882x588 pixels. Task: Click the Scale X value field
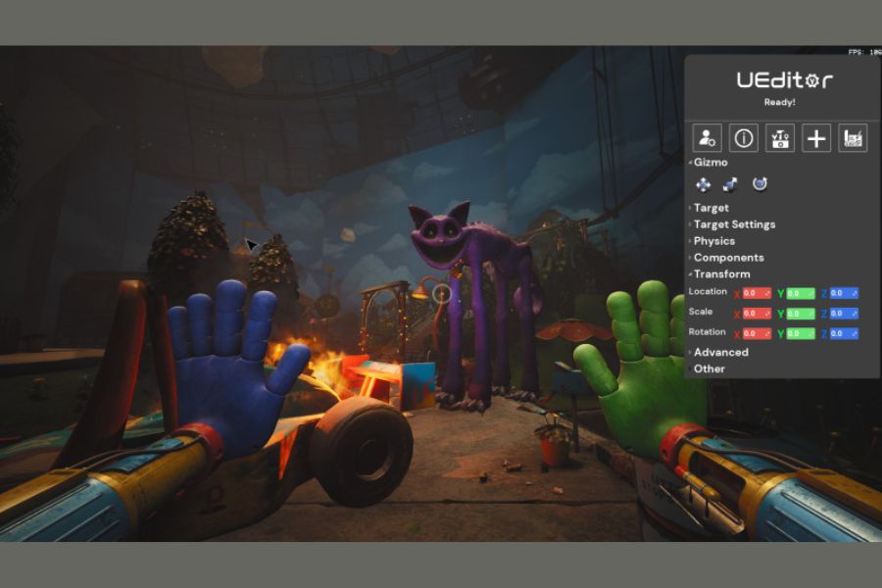[757, 314]
